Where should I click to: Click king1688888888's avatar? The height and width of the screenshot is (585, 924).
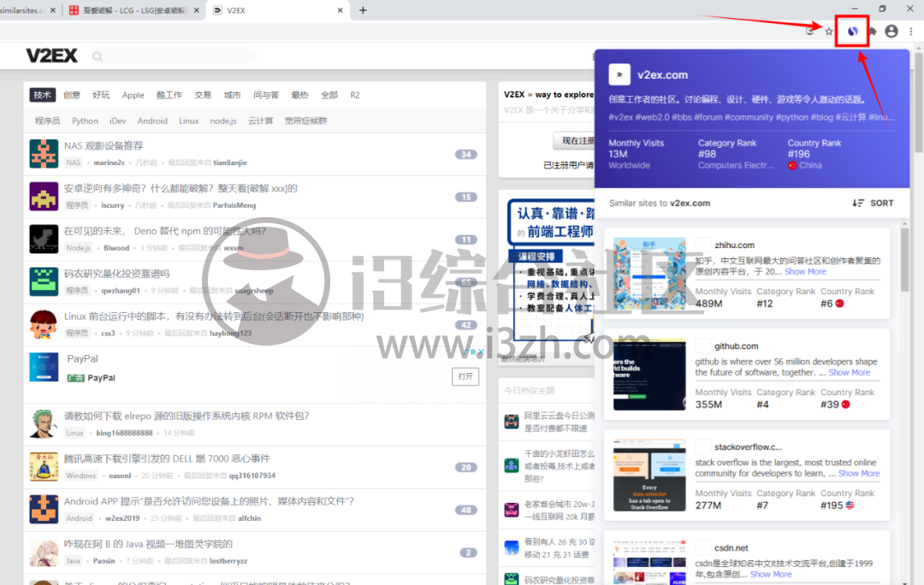(44, 424)
